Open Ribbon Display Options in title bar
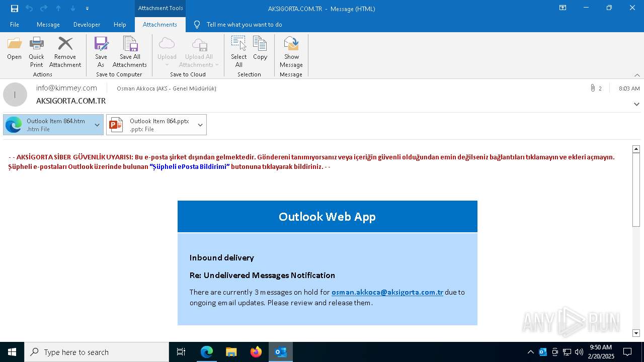This screenshot has width=644, height=362. [x=563, y=8]
